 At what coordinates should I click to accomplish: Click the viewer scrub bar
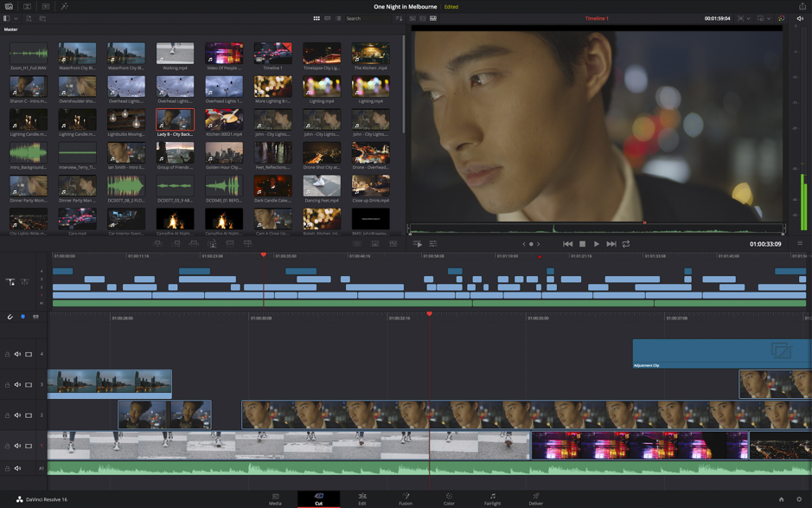[x=597, y=227]
